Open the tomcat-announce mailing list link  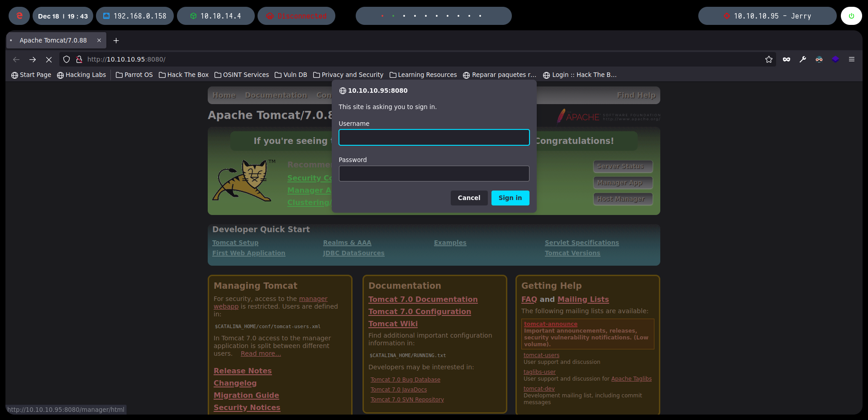click(x=551, y=324)
